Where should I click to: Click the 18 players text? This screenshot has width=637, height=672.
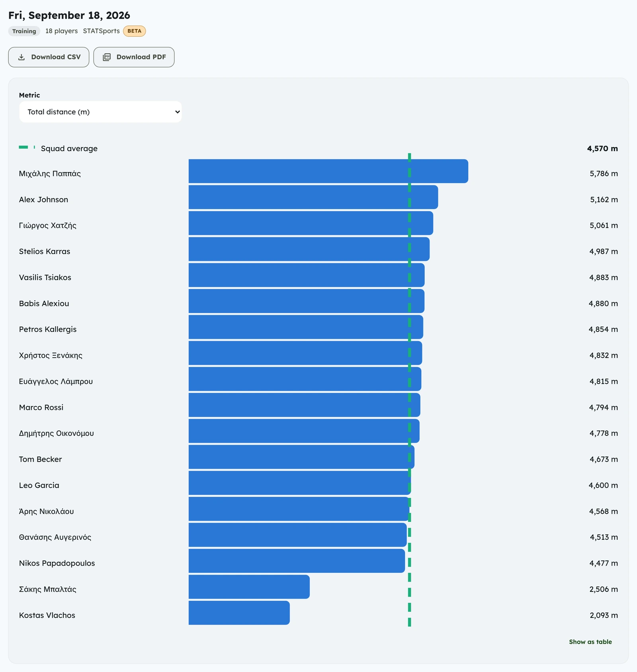point(61,31)
